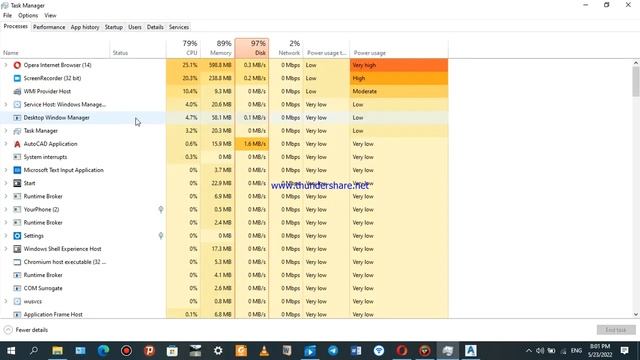Click the Task Manager title bar icon
Viewport: 640px width, 360px height.
[5, 6]
